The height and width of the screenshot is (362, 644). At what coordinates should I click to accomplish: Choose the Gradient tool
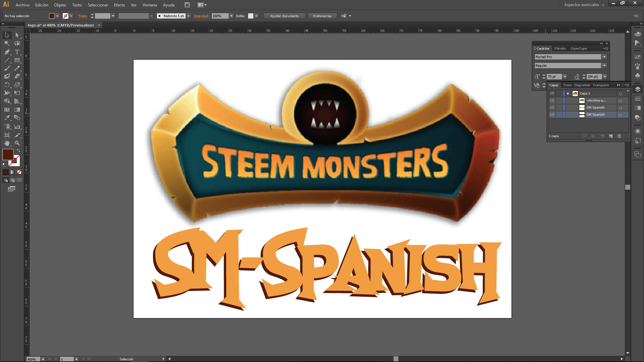pyautogui.click(x=17, y=110)
